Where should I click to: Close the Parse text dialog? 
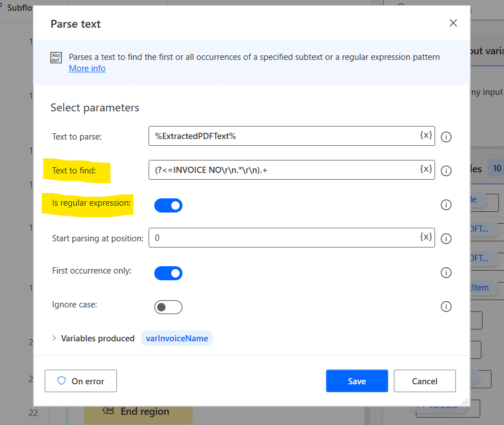(x=453, y=23)
